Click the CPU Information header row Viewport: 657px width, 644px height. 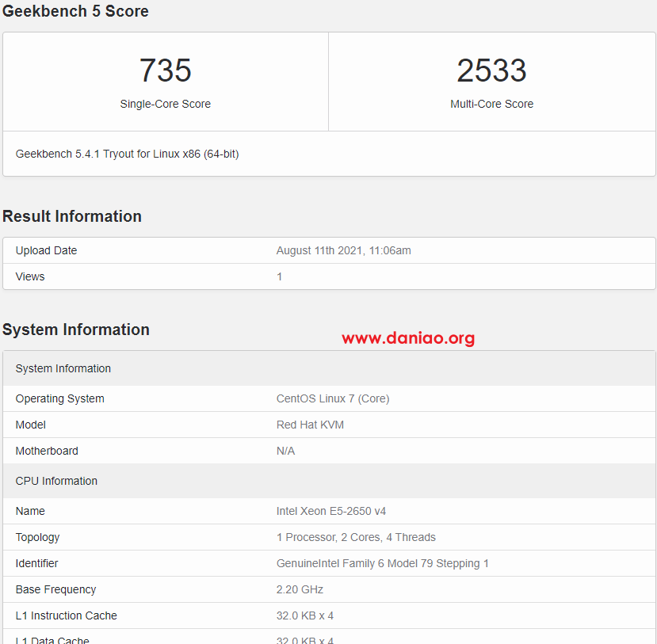coord(329,481)
